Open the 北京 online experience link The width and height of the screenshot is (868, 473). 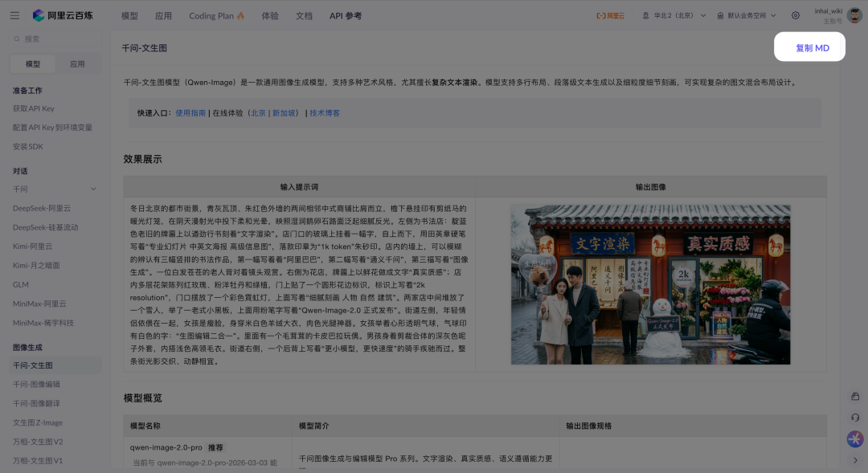(259, 113)
